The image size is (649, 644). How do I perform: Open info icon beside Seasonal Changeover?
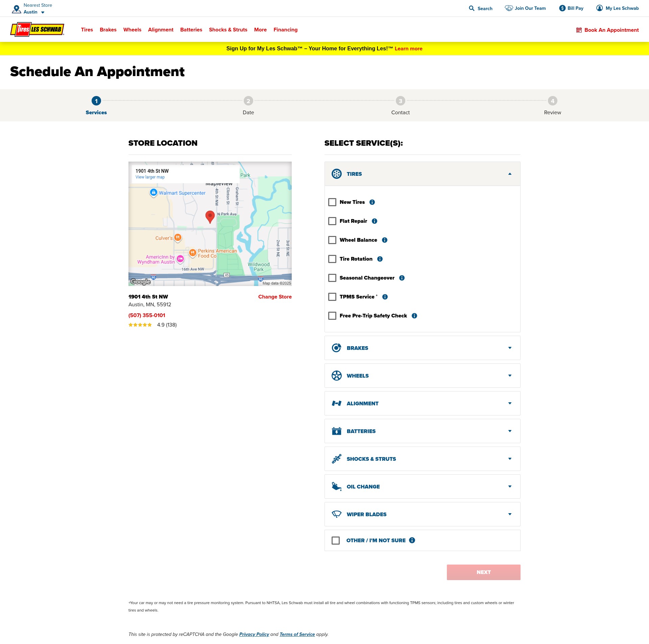coord(402,278)
